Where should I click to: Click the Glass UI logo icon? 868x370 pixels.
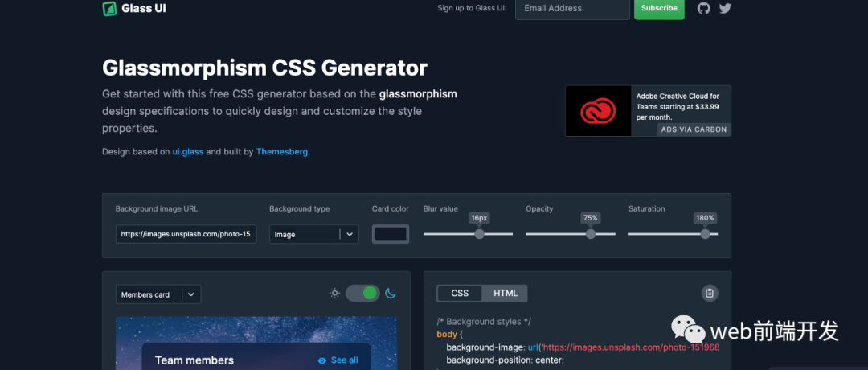pyautogui.click(x=109, y=8)
